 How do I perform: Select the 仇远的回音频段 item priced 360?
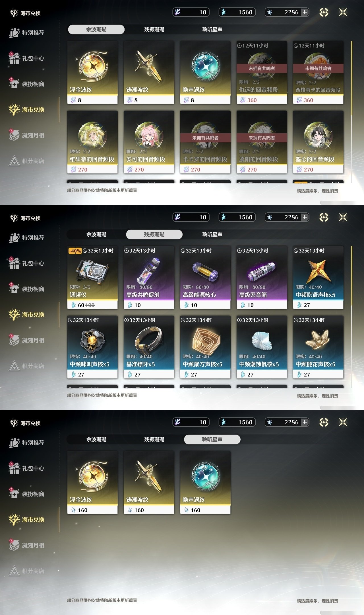point(262,73)
